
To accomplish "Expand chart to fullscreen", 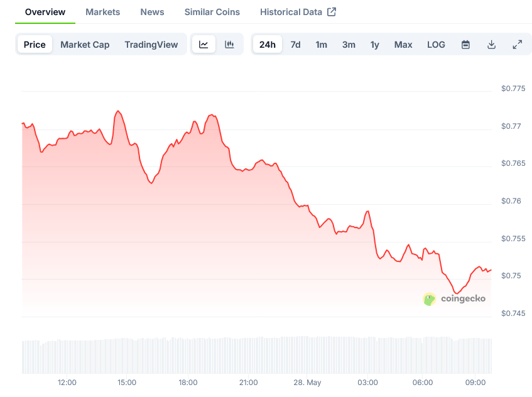I will [x=517, y=45].
